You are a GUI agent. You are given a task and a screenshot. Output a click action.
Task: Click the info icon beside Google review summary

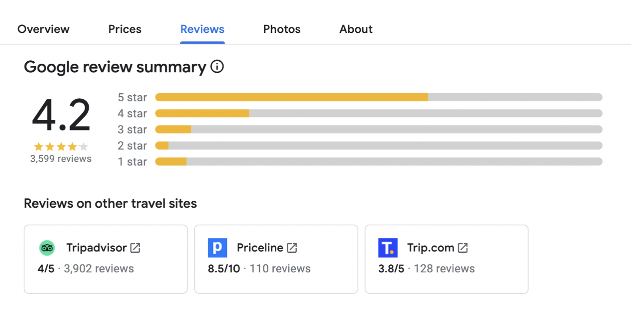217,67
